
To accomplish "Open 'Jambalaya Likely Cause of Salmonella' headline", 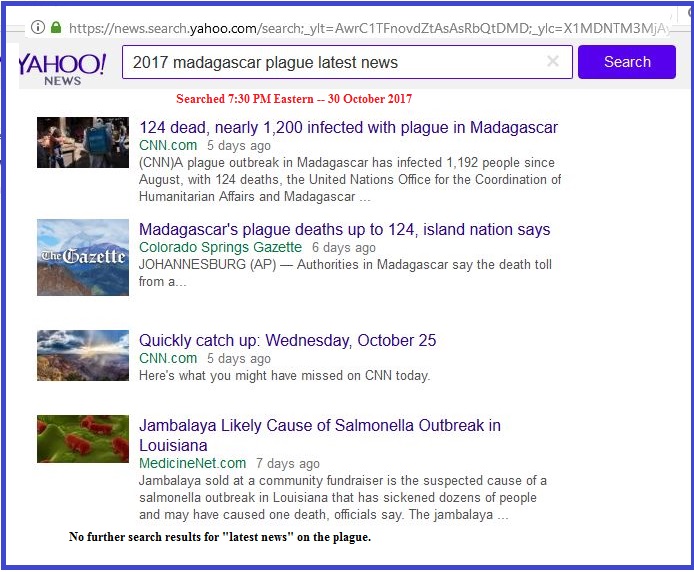I will [320, 435].
